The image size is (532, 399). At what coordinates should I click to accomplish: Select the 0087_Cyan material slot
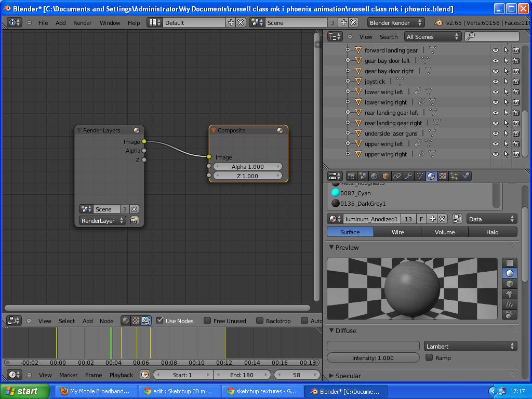point(355,193)
